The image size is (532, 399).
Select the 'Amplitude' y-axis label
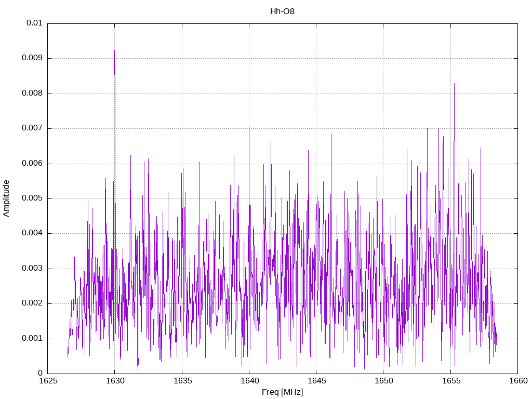pos(6,198)
